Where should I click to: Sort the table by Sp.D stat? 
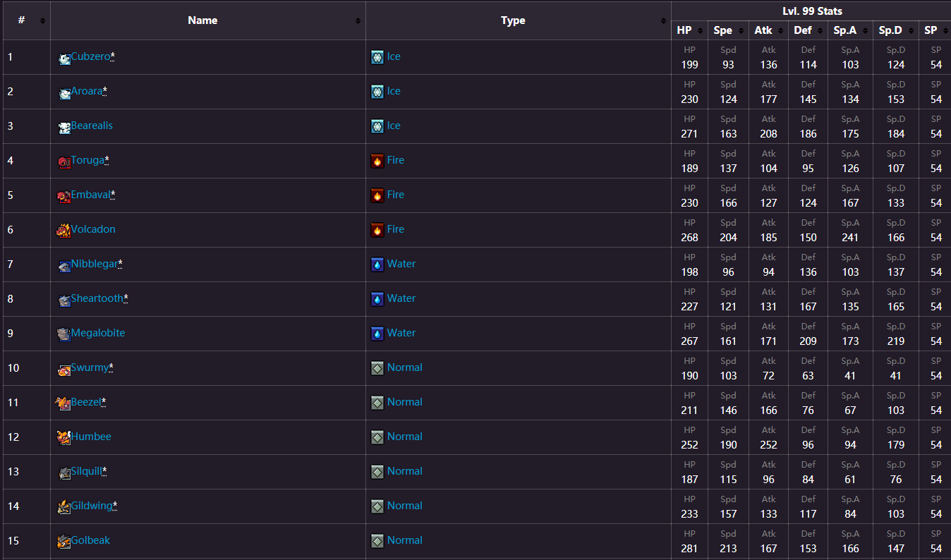point(896,30)
